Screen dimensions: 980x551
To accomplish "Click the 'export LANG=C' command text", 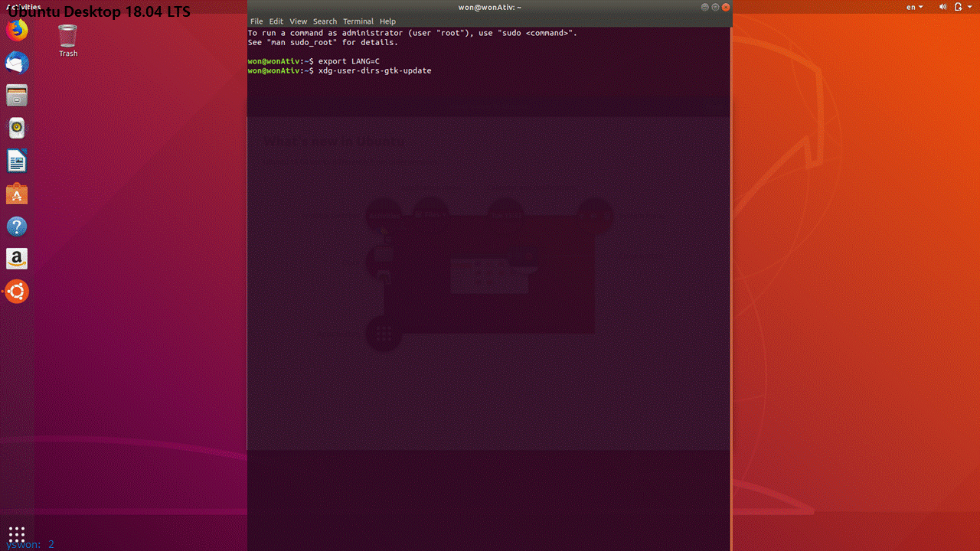I will (x=349, y=61).
